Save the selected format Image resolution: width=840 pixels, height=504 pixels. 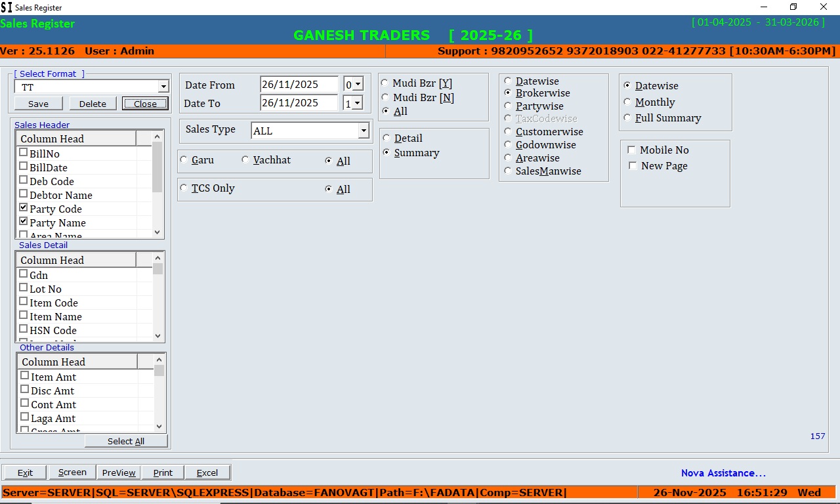(38, 104)
